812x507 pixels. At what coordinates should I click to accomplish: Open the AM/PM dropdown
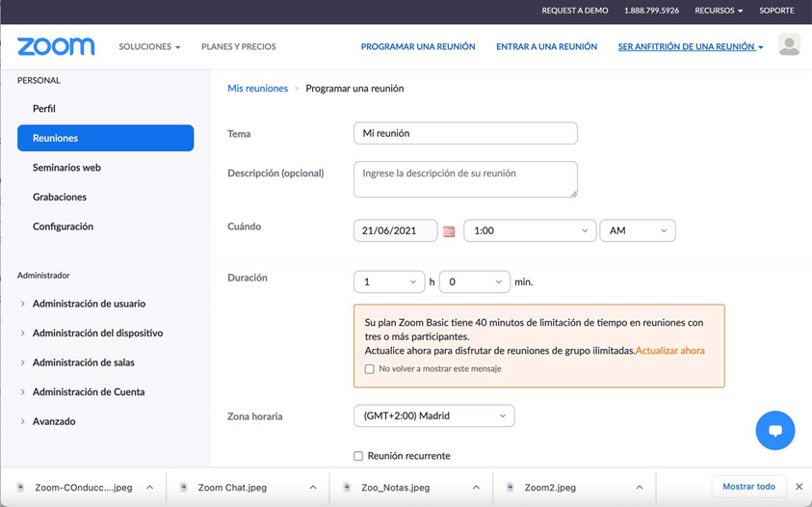coord(638,230)
